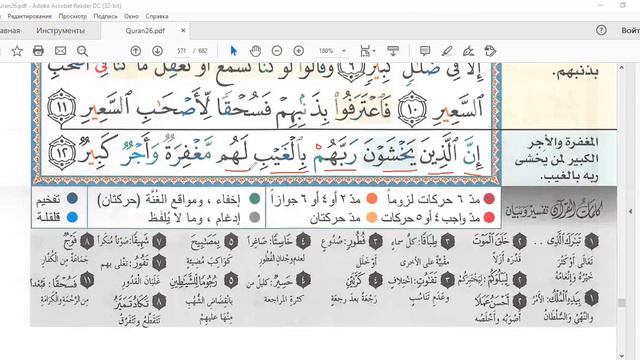This screenshot has height=360, width=640.
Task: Zoom out with minus button
Action: coord(277,51)
